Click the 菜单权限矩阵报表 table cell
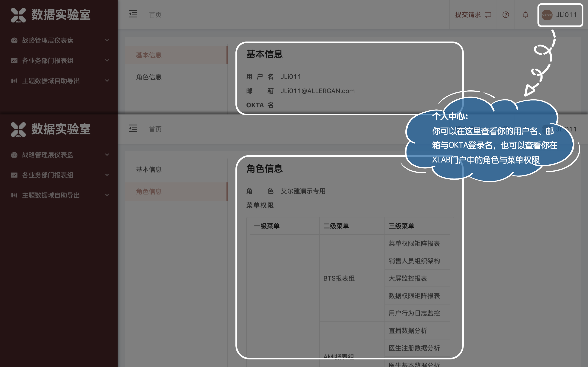Viewport: 588px width, 367px height. click(414, 243)
